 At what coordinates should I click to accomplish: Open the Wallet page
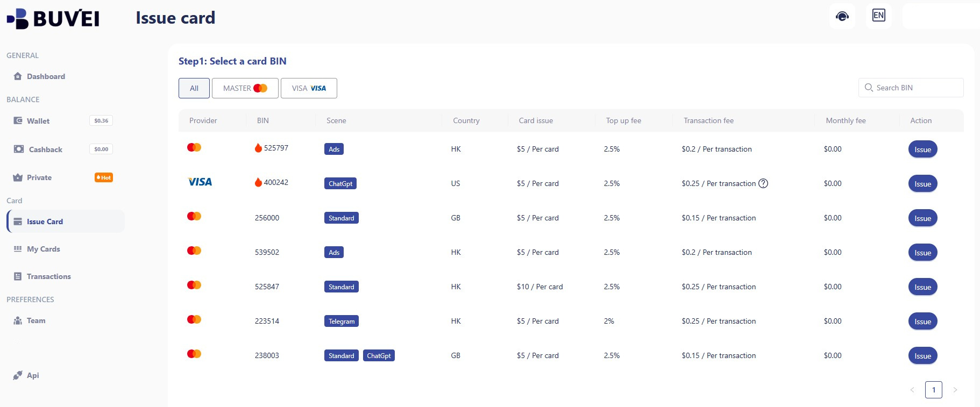pyautogui.click(x=38, y=121)
